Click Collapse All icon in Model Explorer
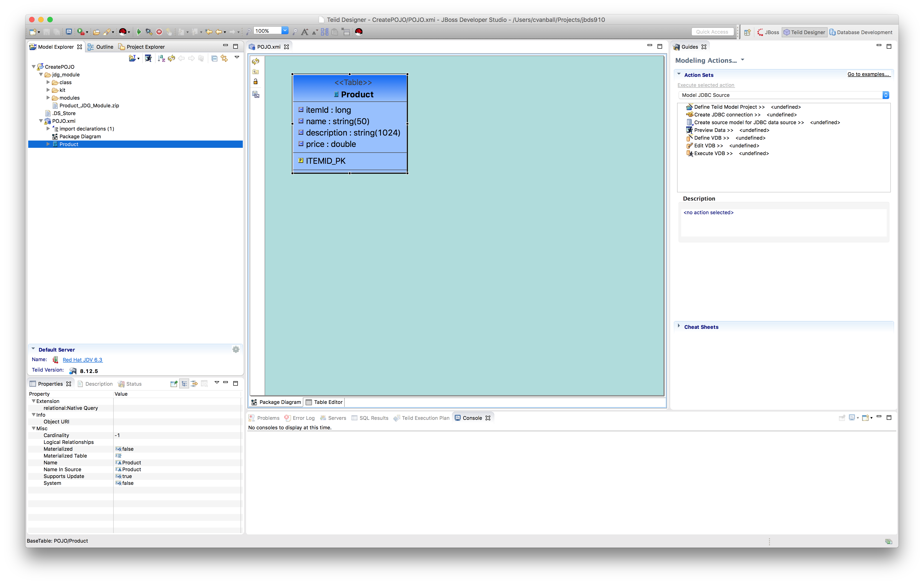The width and height of the screenshot is (924, 584). [x=214, y=58]
